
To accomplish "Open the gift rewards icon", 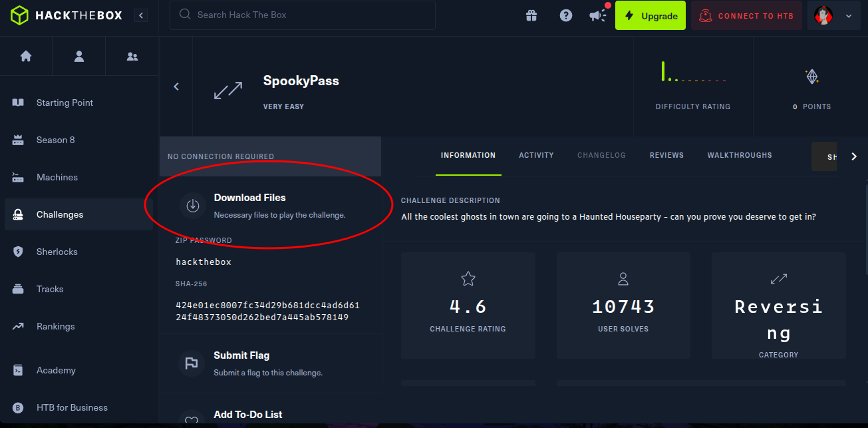I will tap(531, 15).
